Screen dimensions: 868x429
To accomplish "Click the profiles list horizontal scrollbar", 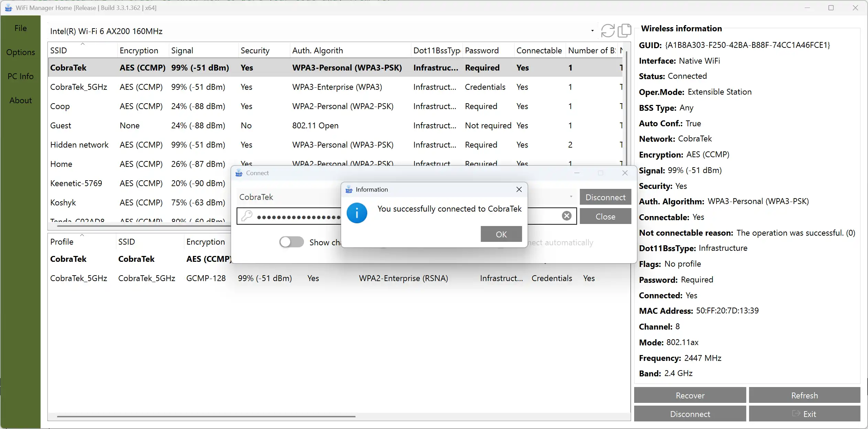I will tap(206, 417).
